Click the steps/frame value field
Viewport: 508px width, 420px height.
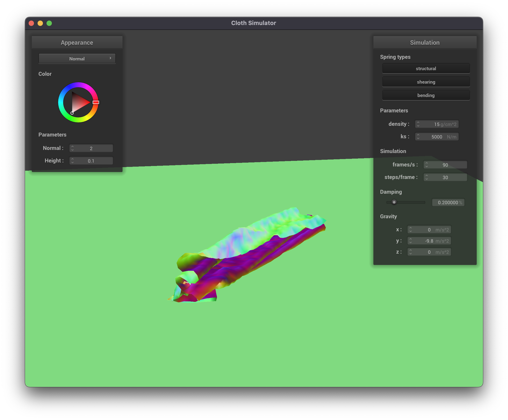point(445,177)
